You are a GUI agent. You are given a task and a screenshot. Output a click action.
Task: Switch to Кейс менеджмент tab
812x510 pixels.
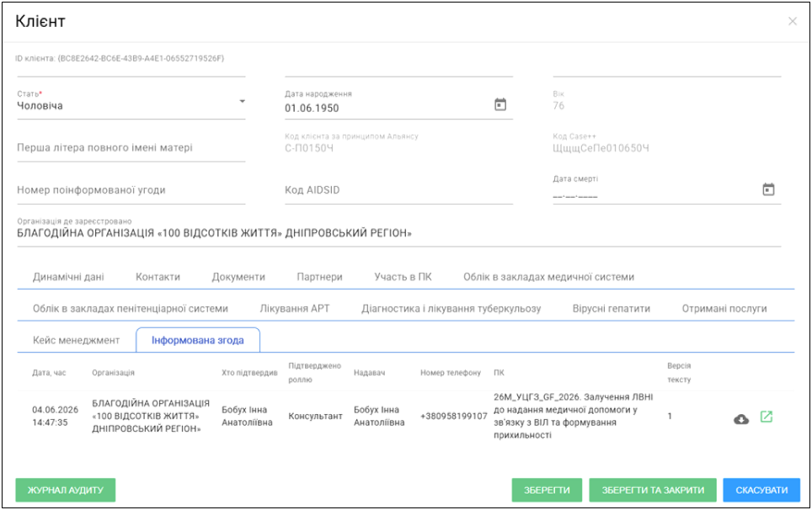pos(76,340)
